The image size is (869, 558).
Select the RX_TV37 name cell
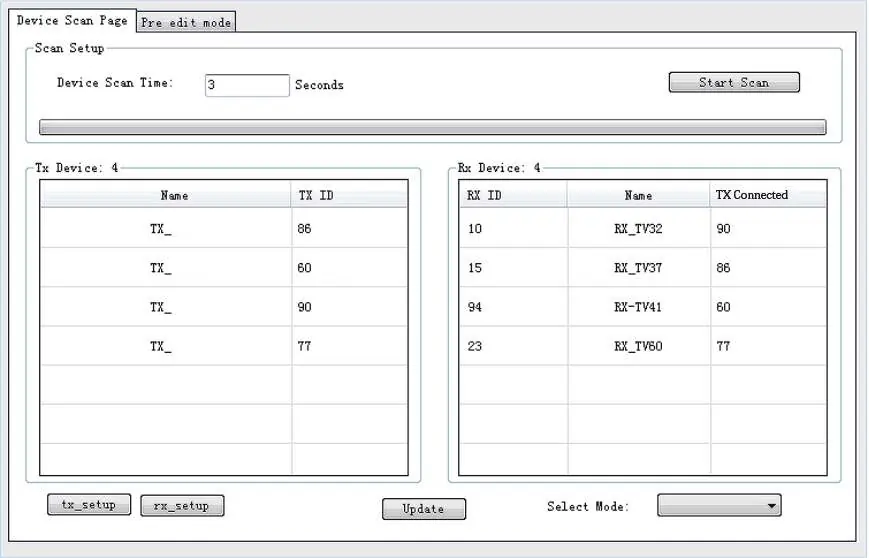(638, 268)
